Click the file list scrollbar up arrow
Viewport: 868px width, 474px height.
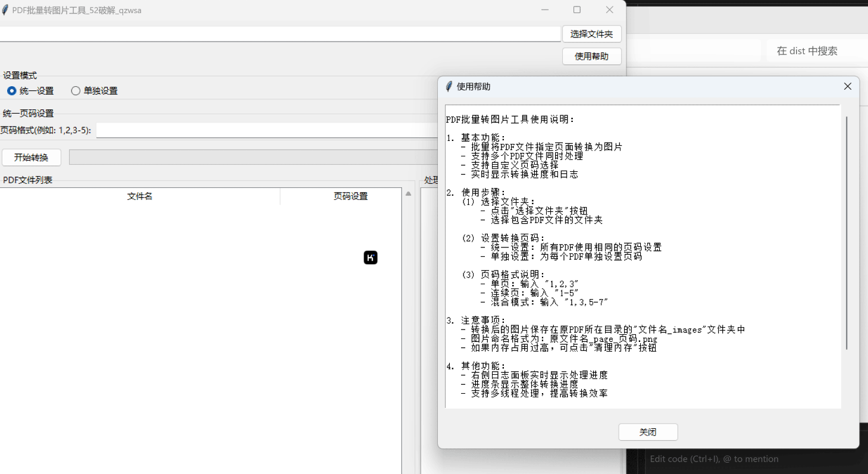pos(408,193)
